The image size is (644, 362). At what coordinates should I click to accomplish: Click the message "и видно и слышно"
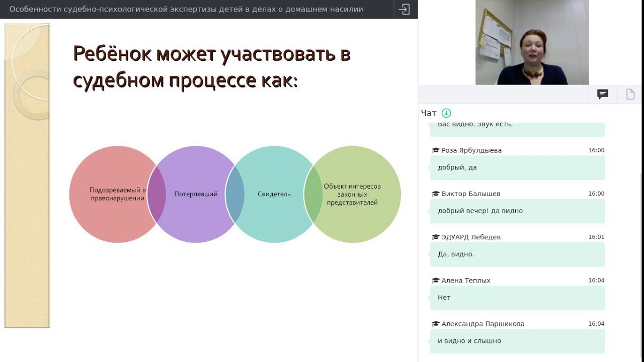point(517,341)
